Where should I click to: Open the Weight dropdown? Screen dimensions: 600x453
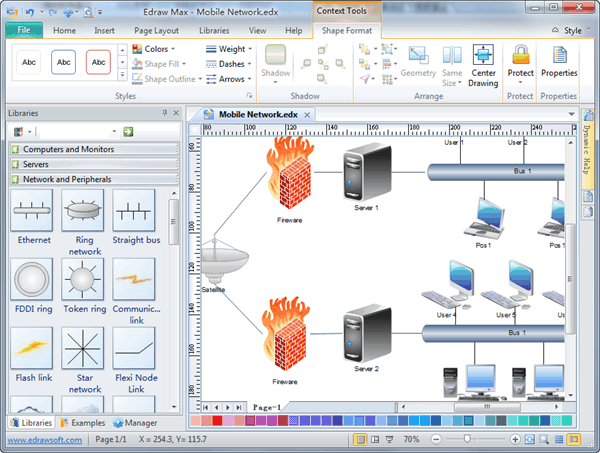229,49
